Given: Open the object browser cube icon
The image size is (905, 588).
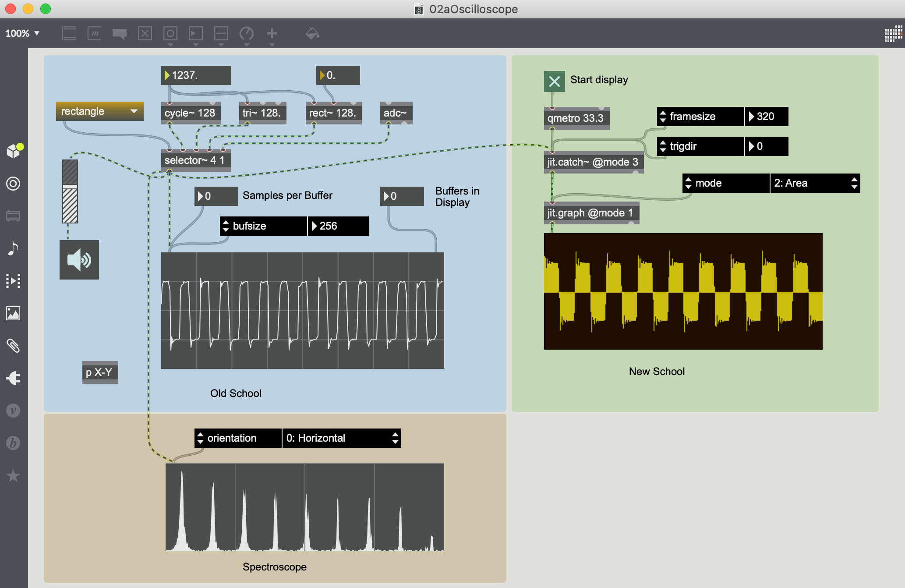Looking at the screenshot, I should pyautogui.click(x=14, y=151).
